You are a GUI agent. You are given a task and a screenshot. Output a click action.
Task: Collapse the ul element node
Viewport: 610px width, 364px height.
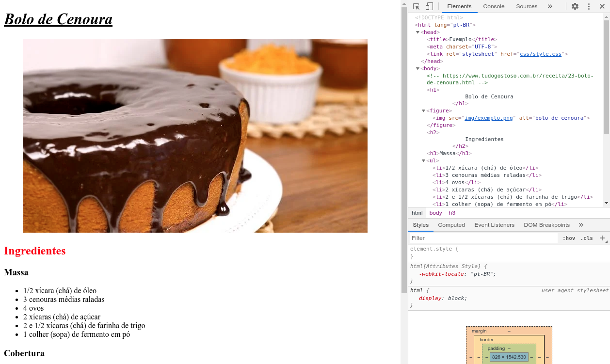[423, 161]
